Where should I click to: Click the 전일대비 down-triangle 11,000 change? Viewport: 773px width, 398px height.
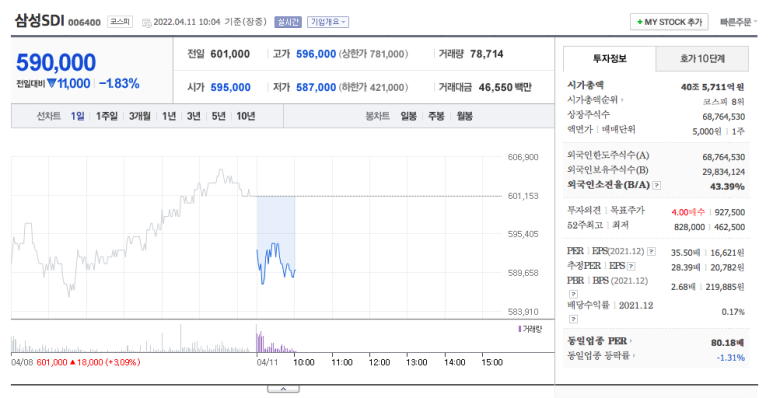click(69, 84)
